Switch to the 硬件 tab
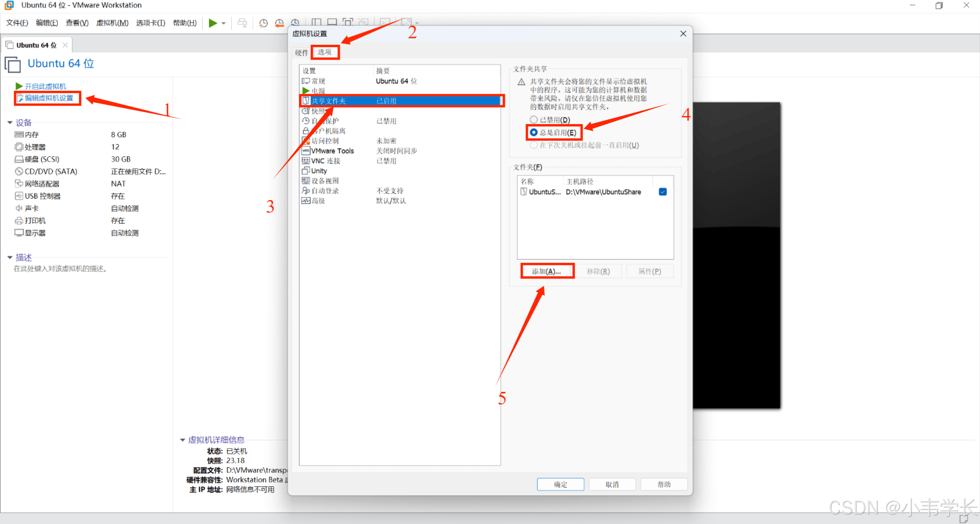Screen dimensions: 980x524 click(301, 52)
